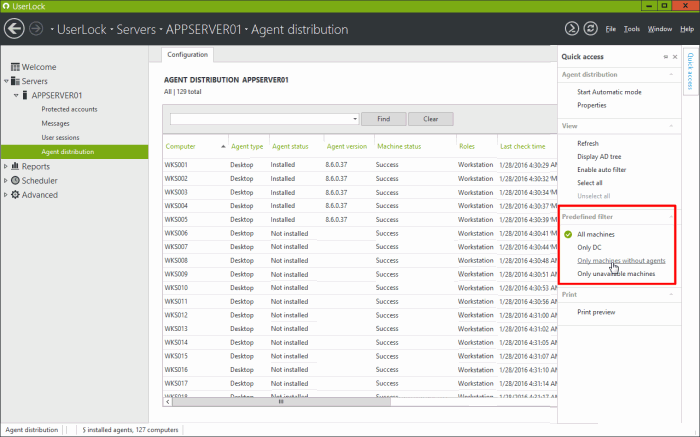700x437 pixels.
Task: Open Protected accounts in tree
Action: click(69, 109)
